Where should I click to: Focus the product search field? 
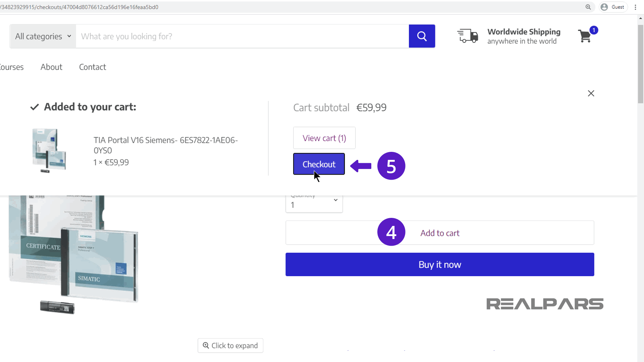242,36
